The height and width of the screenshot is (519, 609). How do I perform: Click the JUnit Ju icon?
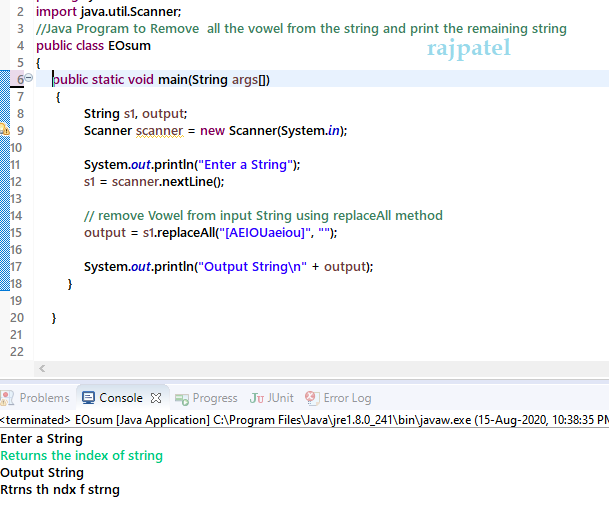click(x=257, y=398)
